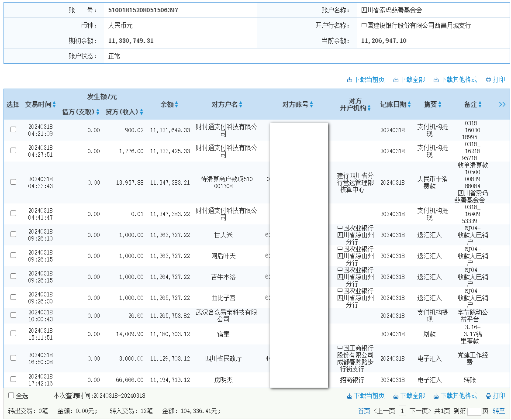Click the 人民币卡消费款 summary cell
This screenshot has width=511, height=420.
coord(432,182)
